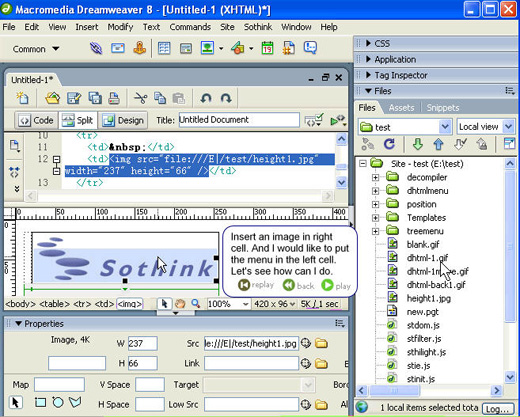
Task: Click the Insert Table icon
Action: (x=164, y=49)
